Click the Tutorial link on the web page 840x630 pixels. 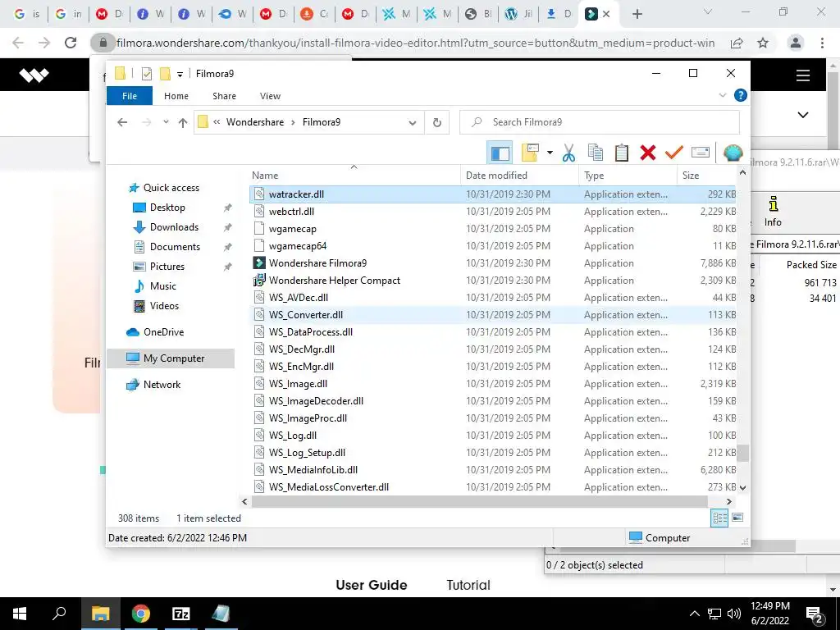click(468, 585)
